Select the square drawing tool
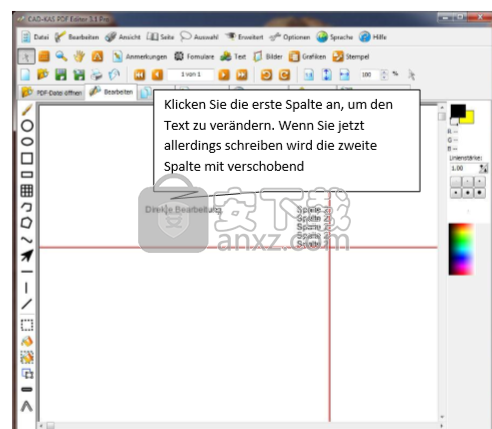Viewport: 492px width, 429px height. tap(27, 158)
